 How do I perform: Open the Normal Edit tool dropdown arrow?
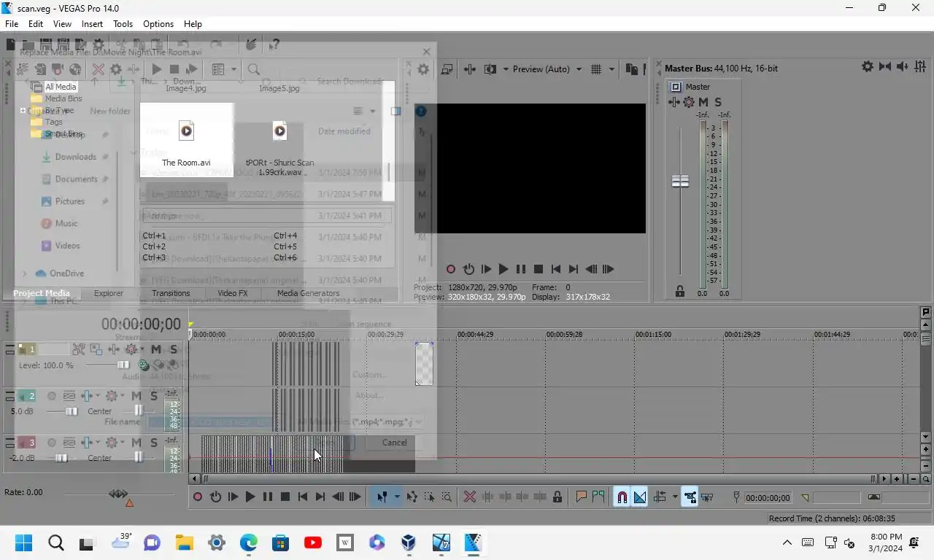point(397,497)
